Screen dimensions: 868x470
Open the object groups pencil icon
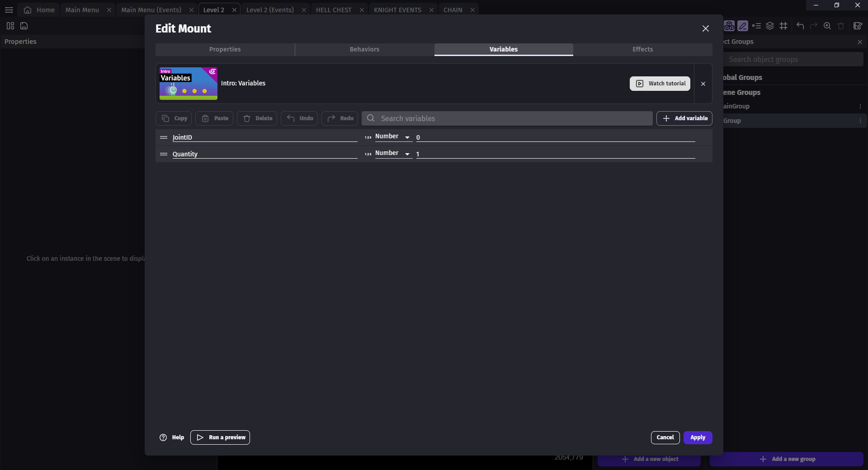(743, 26)
